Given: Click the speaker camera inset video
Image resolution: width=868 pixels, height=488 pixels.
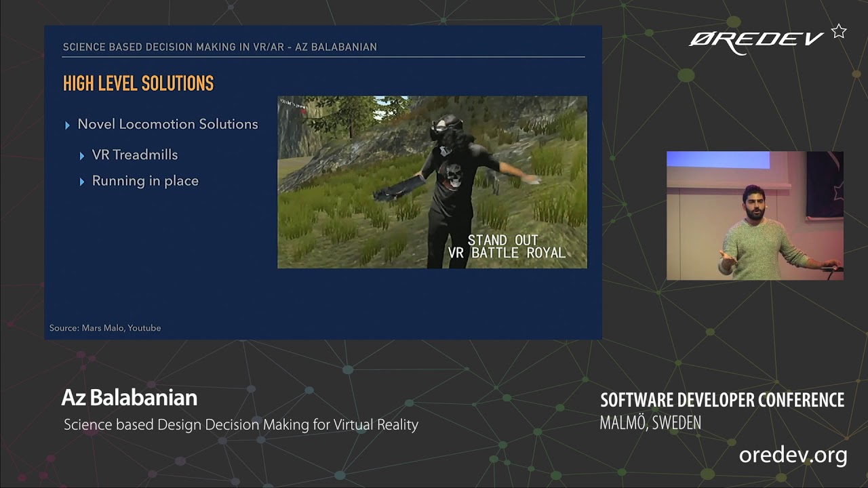Looking at the screenshot, I should click(x=755, y=216).
